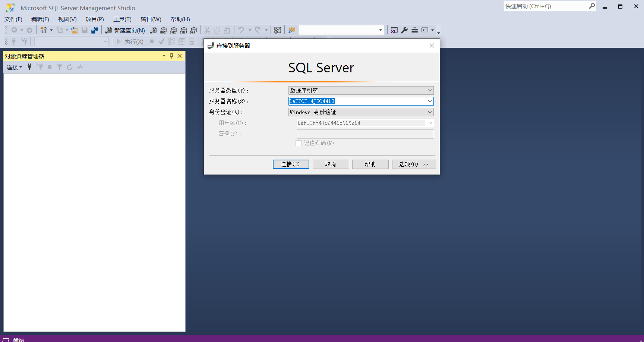Click the DAX query toolbar icon
This screenshot has height=342, width=644.
coord(193,30)
